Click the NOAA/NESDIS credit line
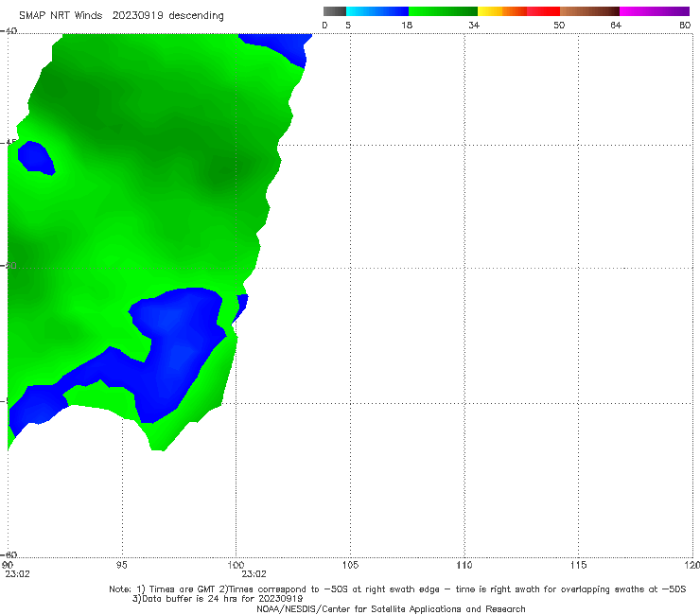 (x=391, y=608)
